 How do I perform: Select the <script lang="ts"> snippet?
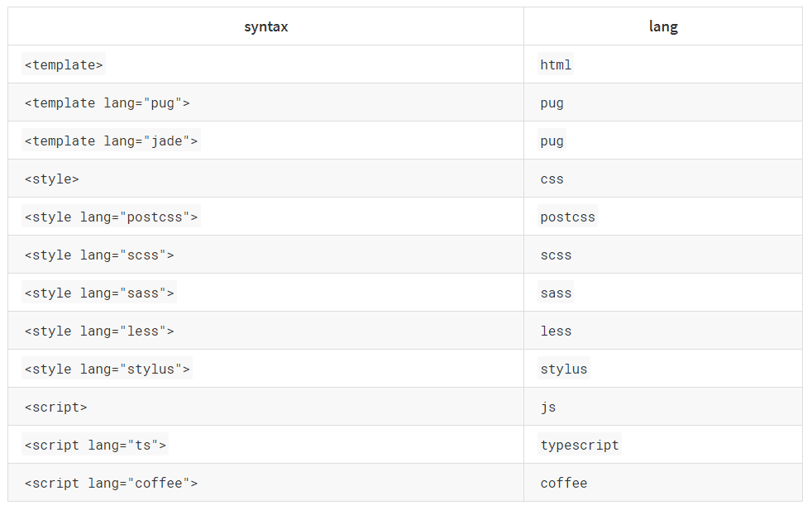94,445
